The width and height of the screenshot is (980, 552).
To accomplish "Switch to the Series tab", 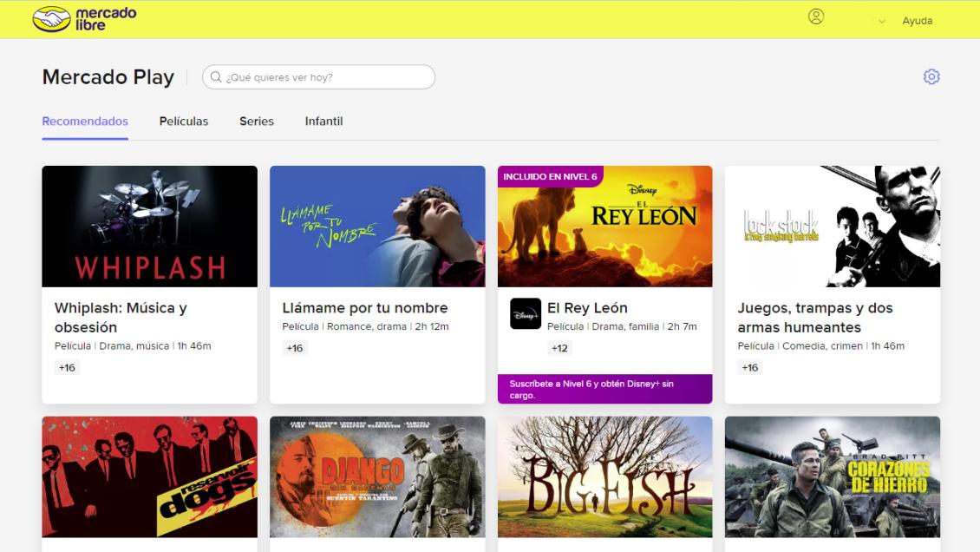I will pos(256,121).
